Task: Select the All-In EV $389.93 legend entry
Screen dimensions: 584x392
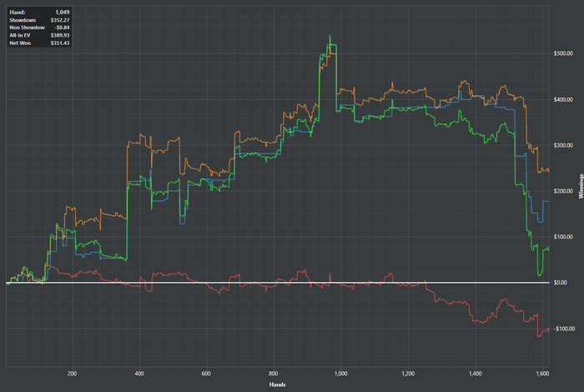Action: (x=39, y=35)
